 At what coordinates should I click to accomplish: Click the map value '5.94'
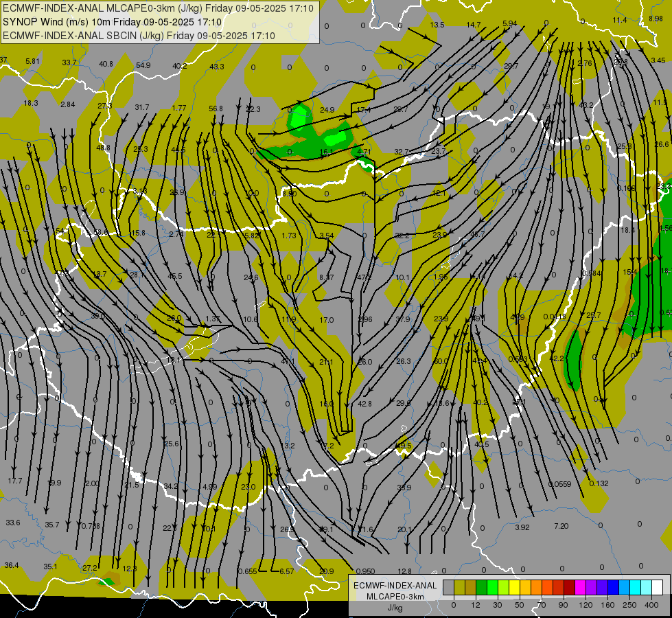pos(510,23)
